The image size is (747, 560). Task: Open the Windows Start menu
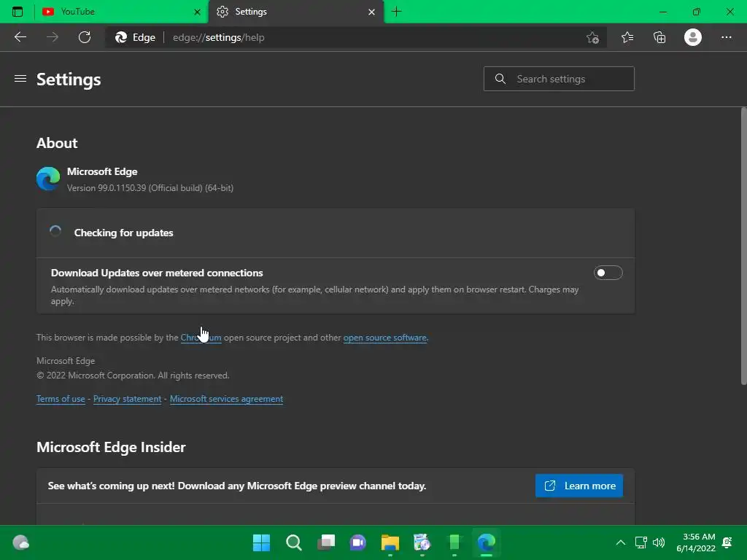(261, 542)
